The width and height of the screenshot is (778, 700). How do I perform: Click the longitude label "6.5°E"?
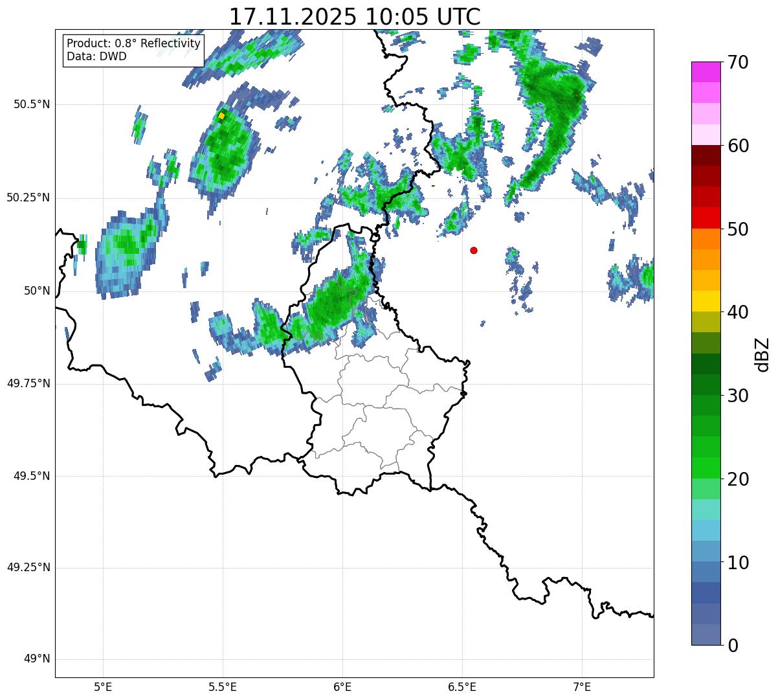pos(462,687)
